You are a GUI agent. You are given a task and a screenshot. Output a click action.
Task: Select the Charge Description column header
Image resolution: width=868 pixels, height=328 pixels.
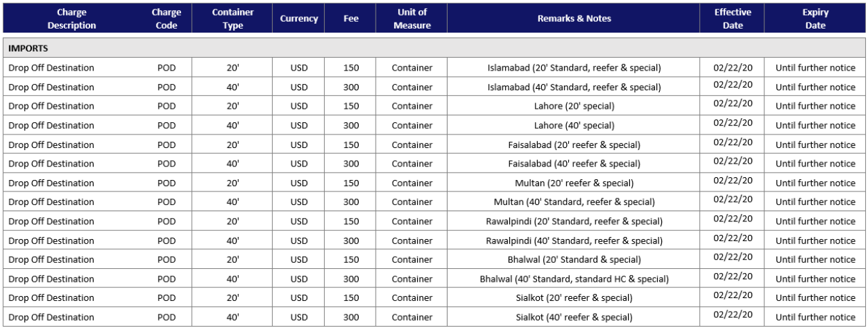coord(71,19)
